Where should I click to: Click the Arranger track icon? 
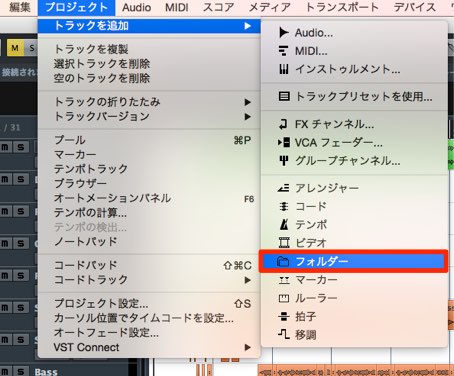[283, 188]
